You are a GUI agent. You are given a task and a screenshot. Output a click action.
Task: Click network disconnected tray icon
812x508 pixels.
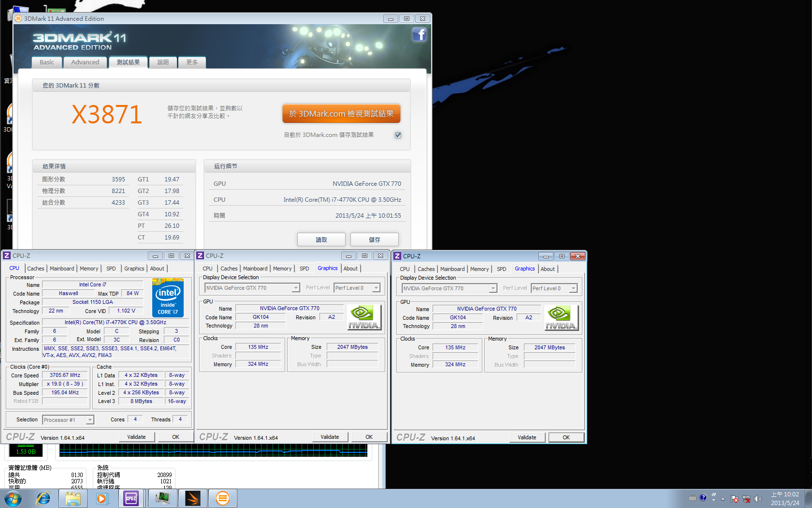[x=746, y=499]
